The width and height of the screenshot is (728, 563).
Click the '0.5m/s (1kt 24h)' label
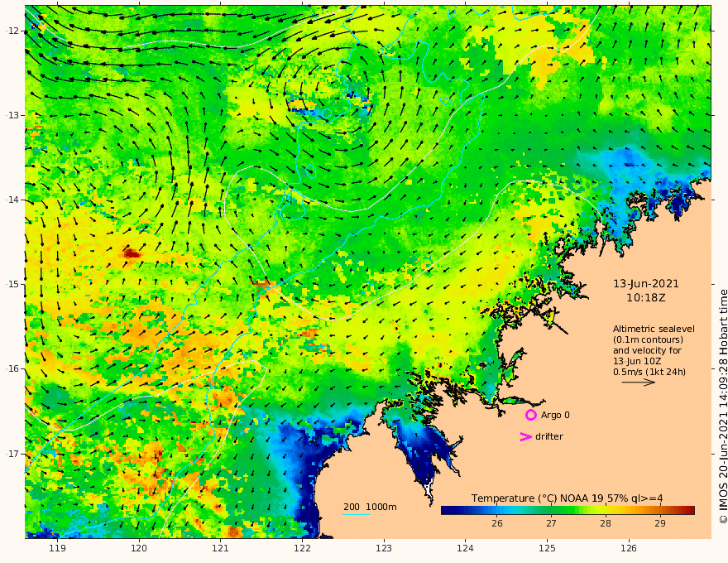click(x=649, y=372)
